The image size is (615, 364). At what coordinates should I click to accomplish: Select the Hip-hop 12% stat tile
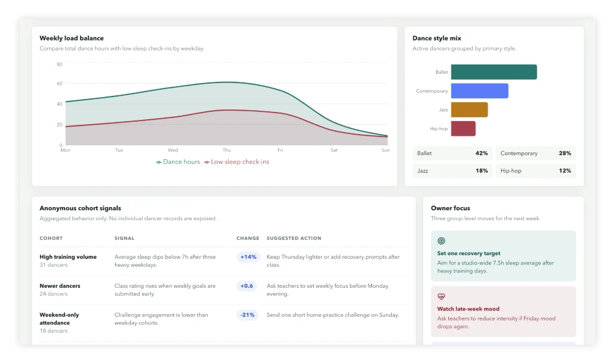pos(536,171)
